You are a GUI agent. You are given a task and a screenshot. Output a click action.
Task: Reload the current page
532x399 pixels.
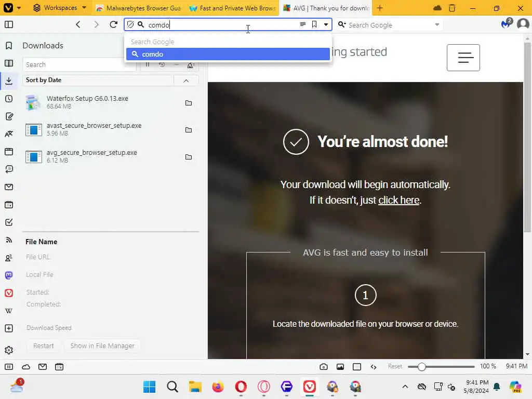click(114, 24)
